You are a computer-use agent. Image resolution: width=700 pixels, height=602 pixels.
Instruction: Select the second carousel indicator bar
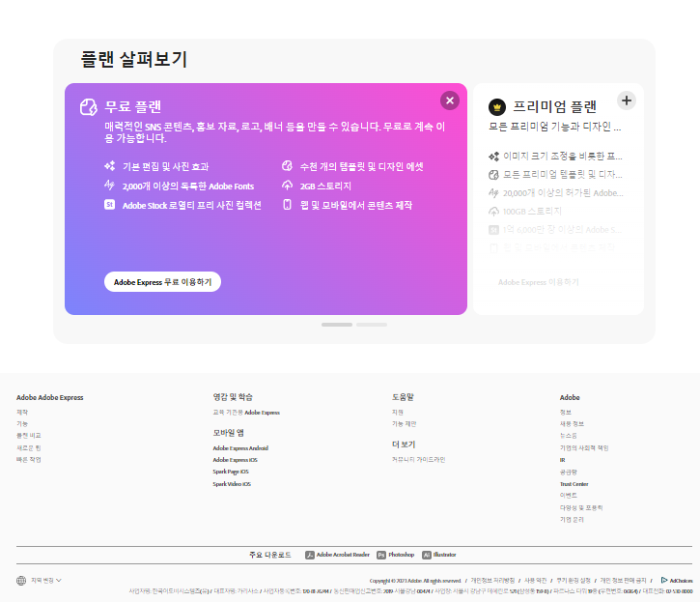[x=372, y=325]
